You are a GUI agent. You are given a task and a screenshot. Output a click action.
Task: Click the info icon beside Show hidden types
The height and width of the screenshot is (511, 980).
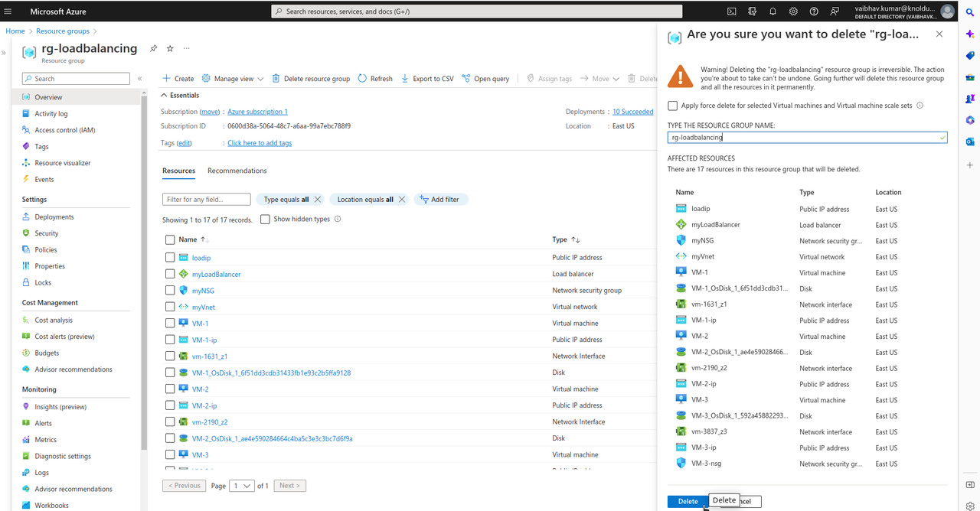tap(338, 219)
